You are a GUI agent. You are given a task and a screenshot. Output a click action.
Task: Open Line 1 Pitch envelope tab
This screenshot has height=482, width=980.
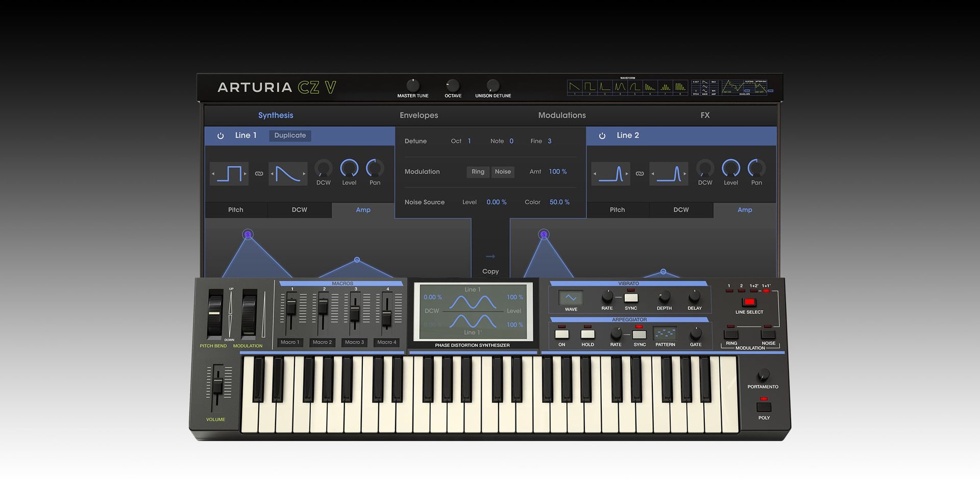(x=236, y=210)
